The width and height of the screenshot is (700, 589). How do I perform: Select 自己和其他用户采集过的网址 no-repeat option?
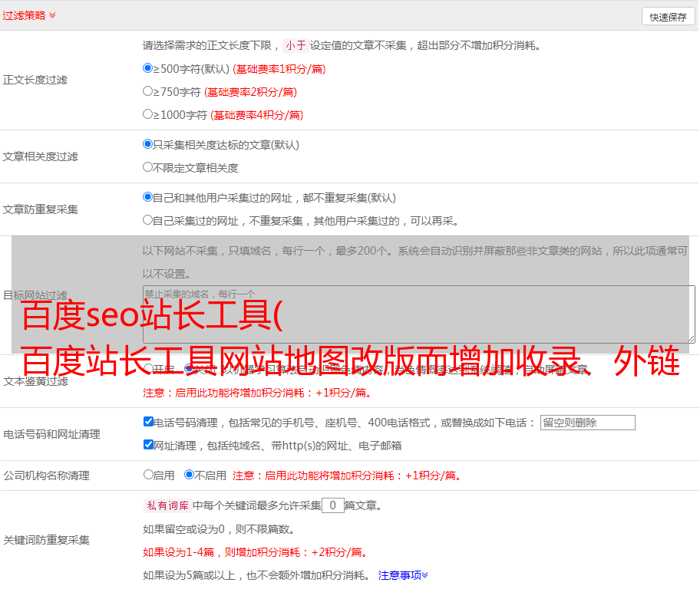point(148,197)
